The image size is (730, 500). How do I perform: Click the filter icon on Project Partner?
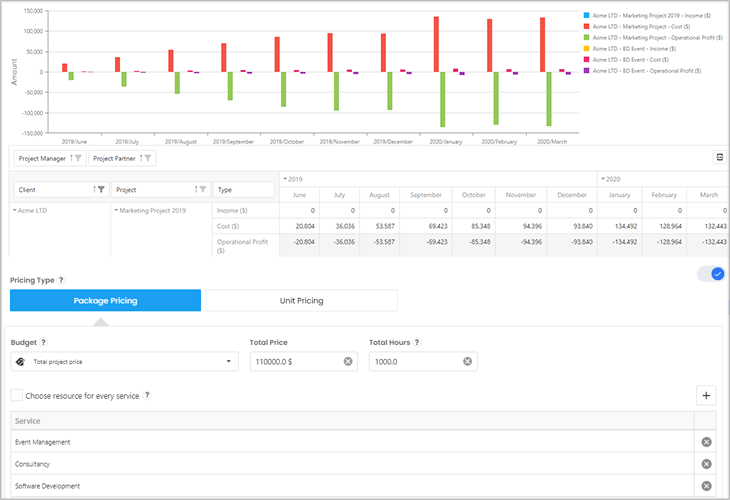coord(148,158)
